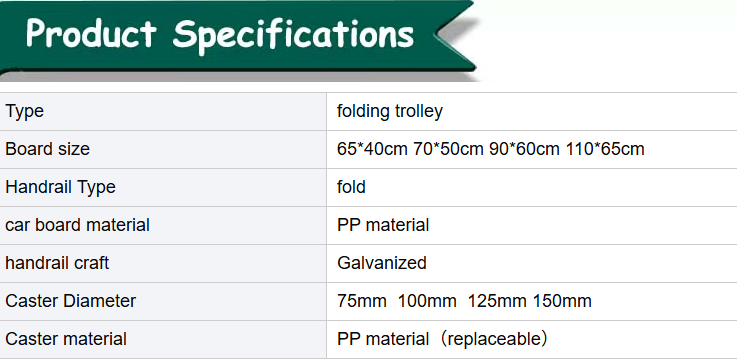
Task: Click the 70*50cm board size text
Action: [x=448, y=149]
